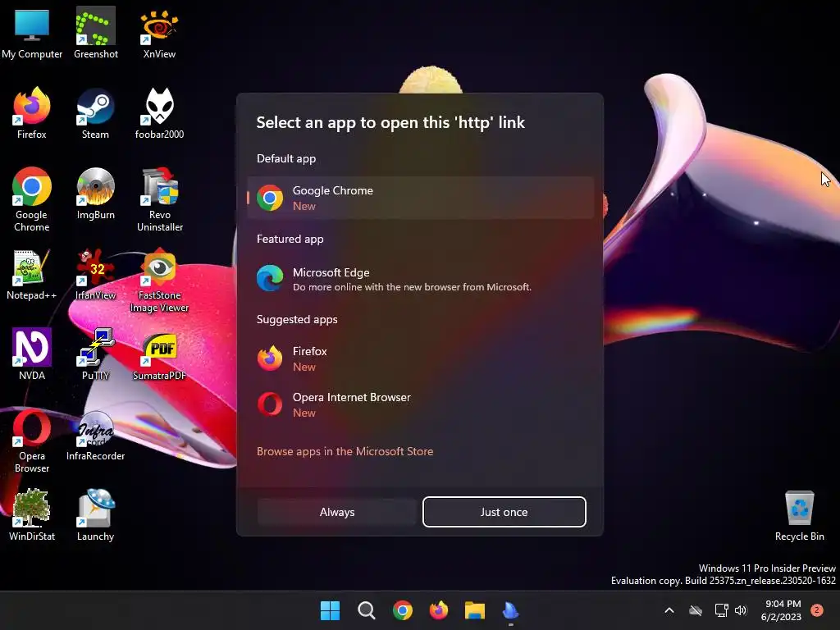Open the Windows Start menu
840x630 pixels.
click(330, 610)
